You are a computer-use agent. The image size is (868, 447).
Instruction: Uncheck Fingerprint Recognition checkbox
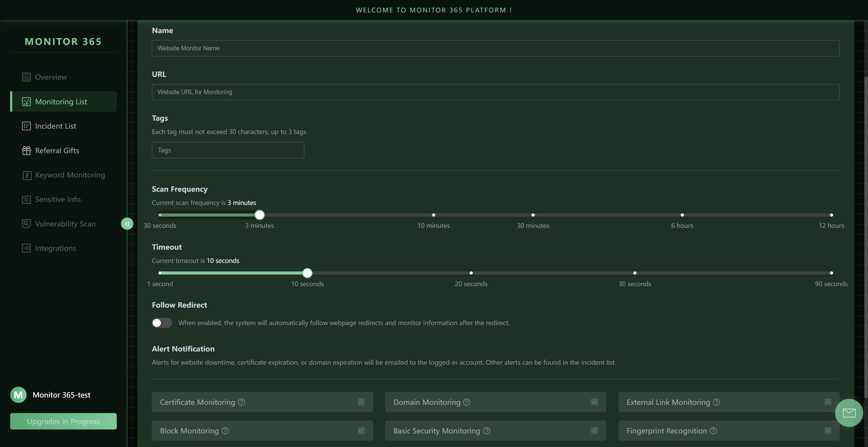point(828,431)
